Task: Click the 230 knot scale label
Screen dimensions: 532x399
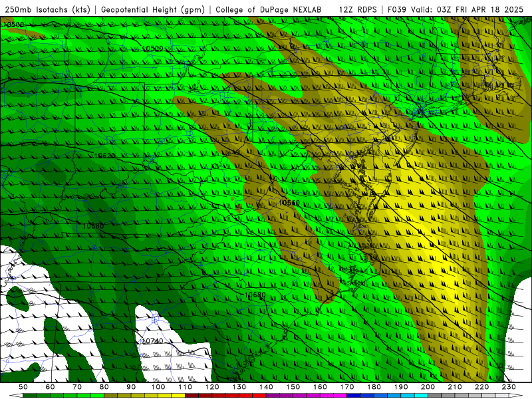Action: [509, 387]
